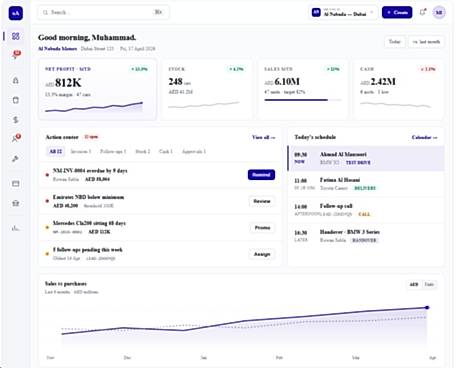Focus the Search input field
The width and height of the screenshot is (459, 368).
(103, 13)
